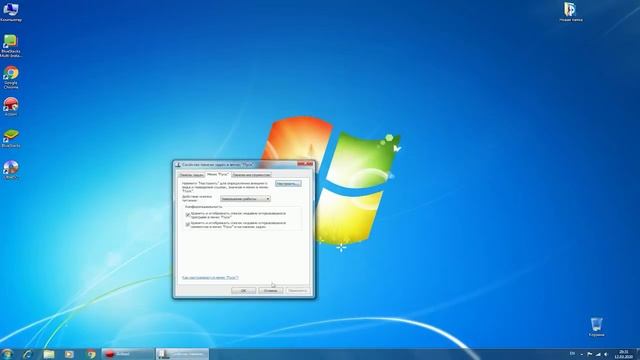This screenshot has width=640, height=360.
Task: Launch Internet Explorer from the taskbar
Action: coord(28,354)
